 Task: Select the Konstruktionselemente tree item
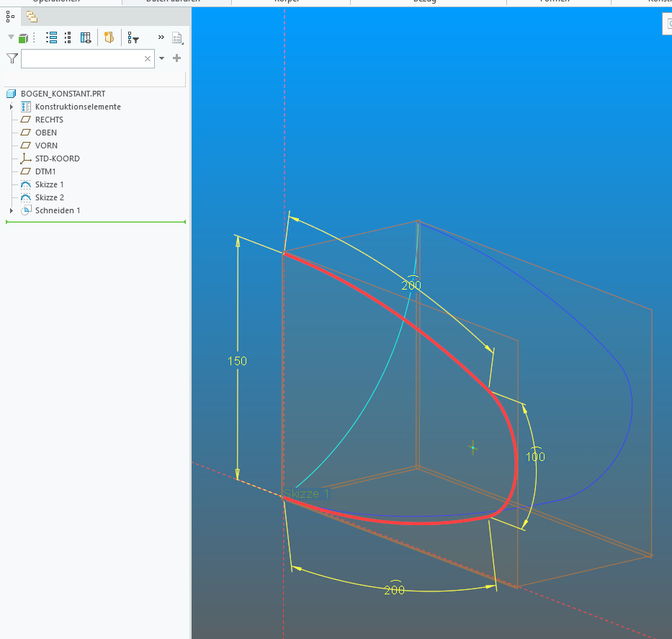(x=78, y=107)
